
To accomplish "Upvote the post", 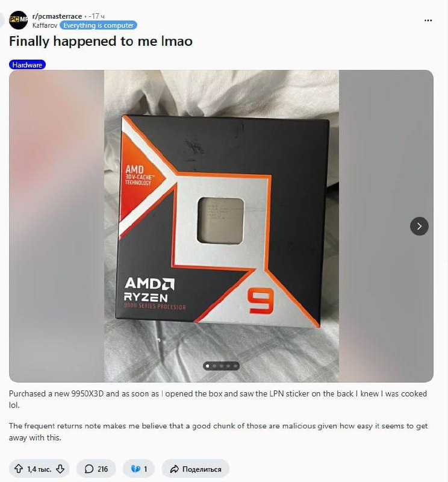I will click(x=19, y=469).
